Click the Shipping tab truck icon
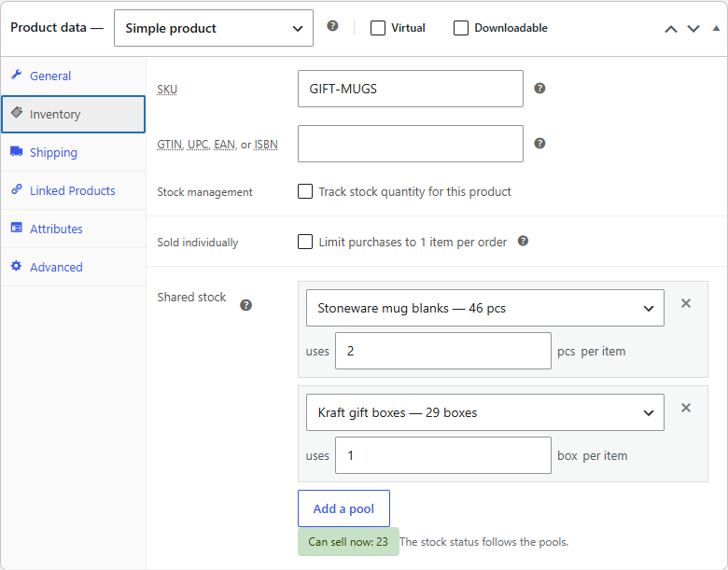 [x=17, y=151]
